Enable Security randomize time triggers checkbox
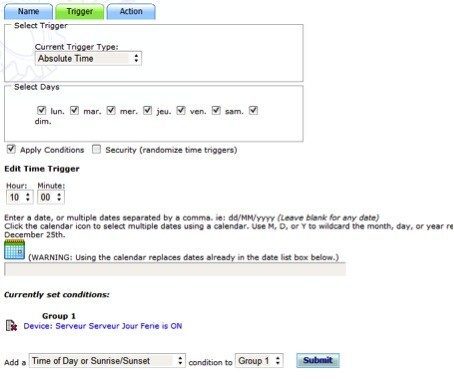Viewport: 454px width, 379px height. (x=97, y=149)
